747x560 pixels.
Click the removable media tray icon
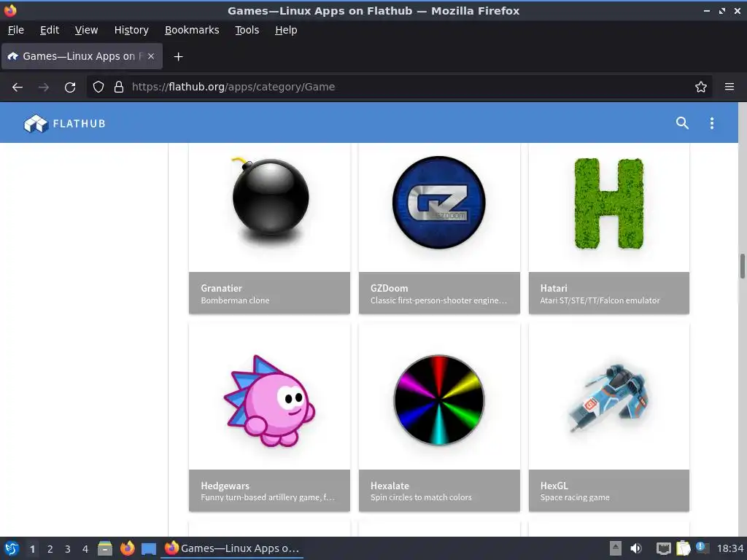coord(616,548)
